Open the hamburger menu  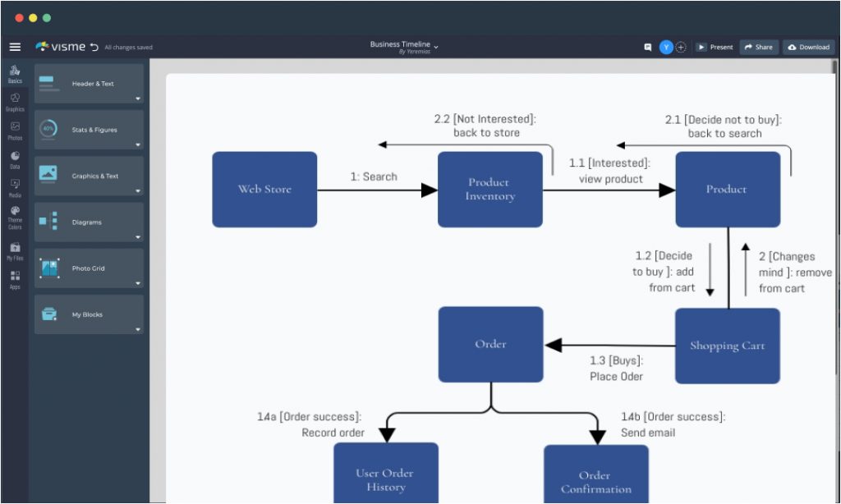14,47
